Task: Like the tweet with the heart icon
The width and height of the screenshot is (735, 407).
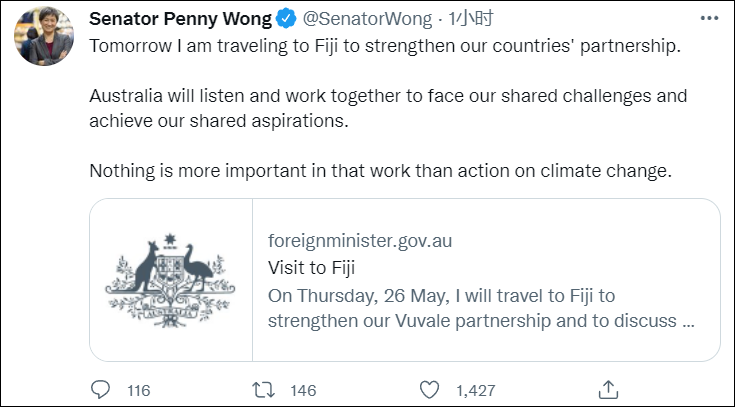Action: click(x=428, y=389)
